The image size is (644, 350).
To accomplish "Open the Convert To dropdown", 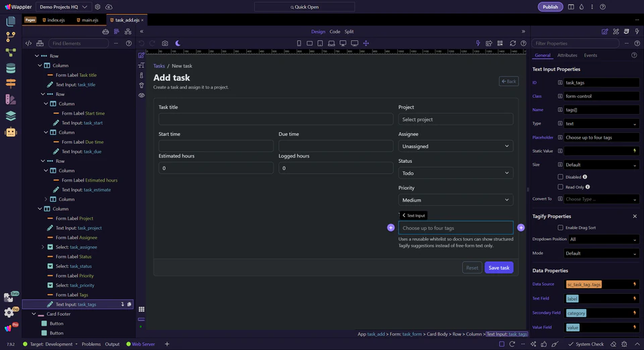I will coord(601,199).
